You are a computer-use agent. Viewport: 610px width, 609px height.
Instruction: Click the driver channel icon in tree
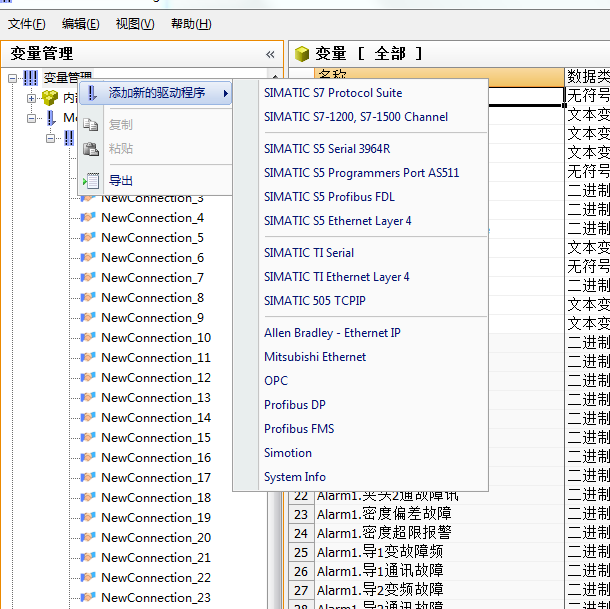[51, 118]
